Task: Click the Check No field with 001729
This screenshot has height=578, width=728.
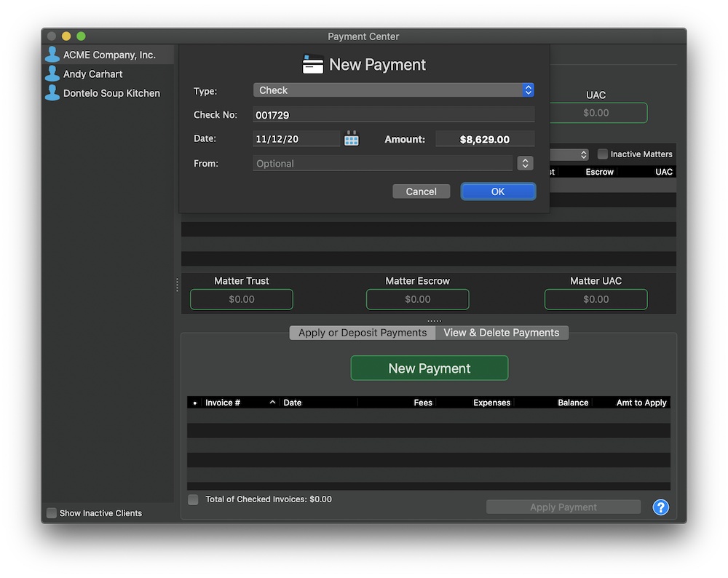Action: point(394,115)
